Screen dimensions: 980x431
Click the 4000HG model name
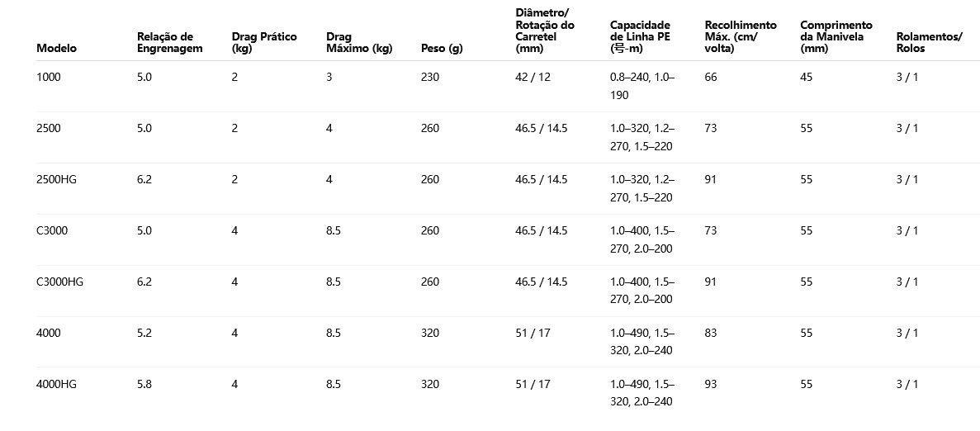(56, 384)
